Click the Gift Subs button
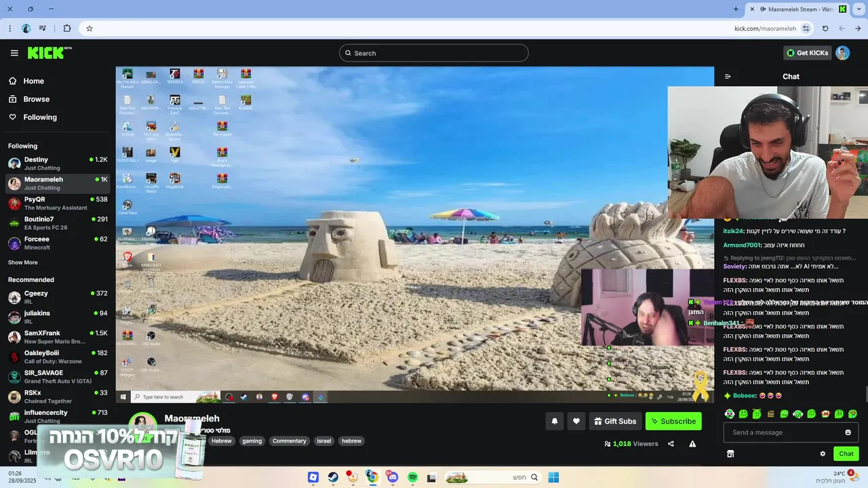Image resolution: width=868 pixels, height=488 pixels. (x=615, y=421)
